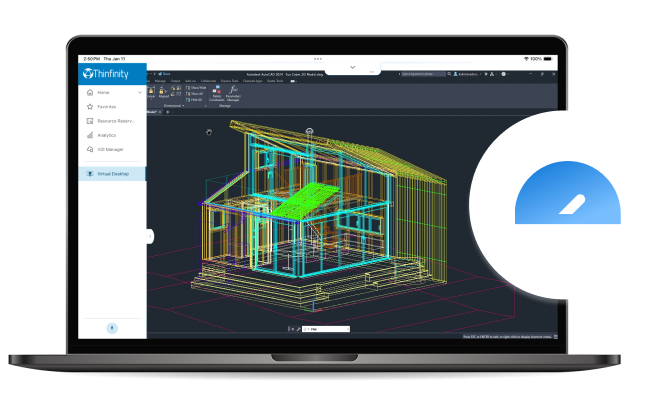Open the Parameters Manager tool
Viewport: 662px width, 394px height.
[233, 93]
